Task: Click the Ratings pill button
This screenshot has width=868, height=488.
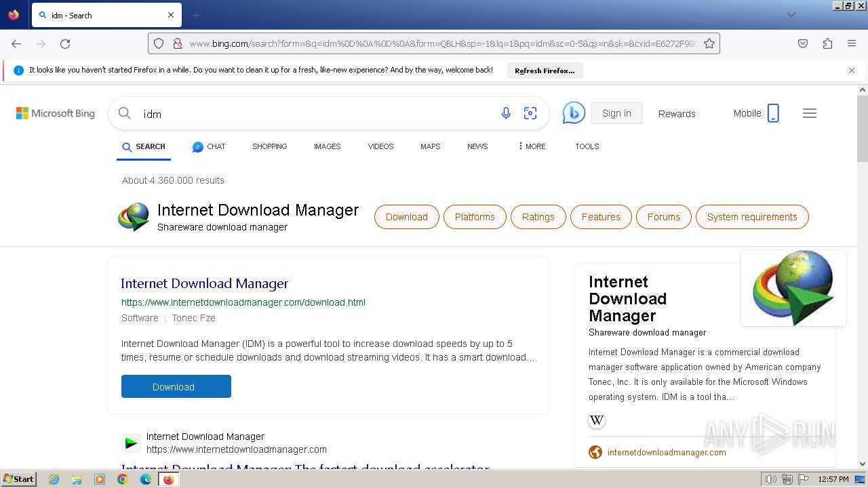Action: coord(538,217)
